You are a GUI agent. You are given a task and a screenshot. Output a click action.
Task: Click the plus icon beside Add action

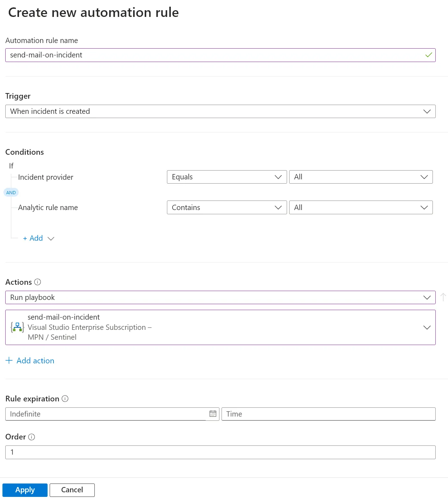click(x=9, y=361)
